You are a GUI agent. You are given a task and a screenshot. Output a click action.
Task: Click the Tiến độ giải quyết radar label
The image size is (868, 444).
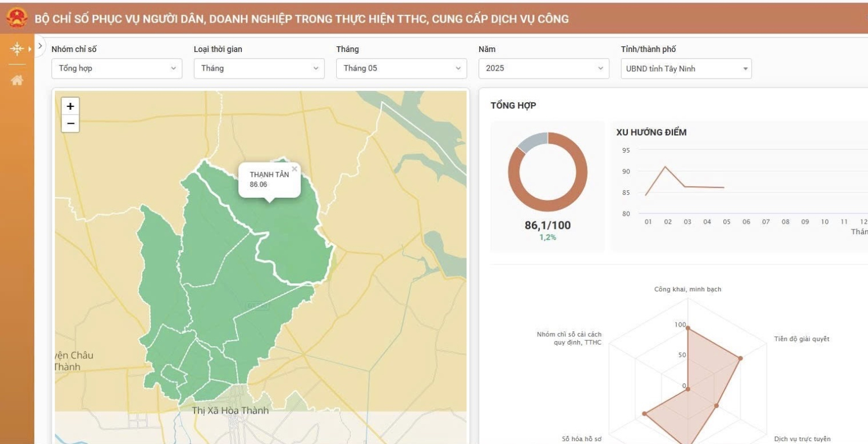801,339
